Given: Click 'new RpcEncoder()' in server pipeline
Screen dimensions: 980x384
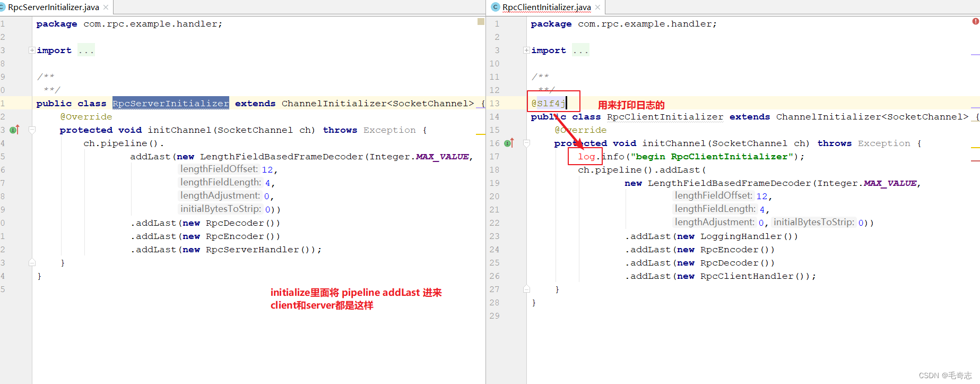Looking at the screenshot, I should click(228, 236).
